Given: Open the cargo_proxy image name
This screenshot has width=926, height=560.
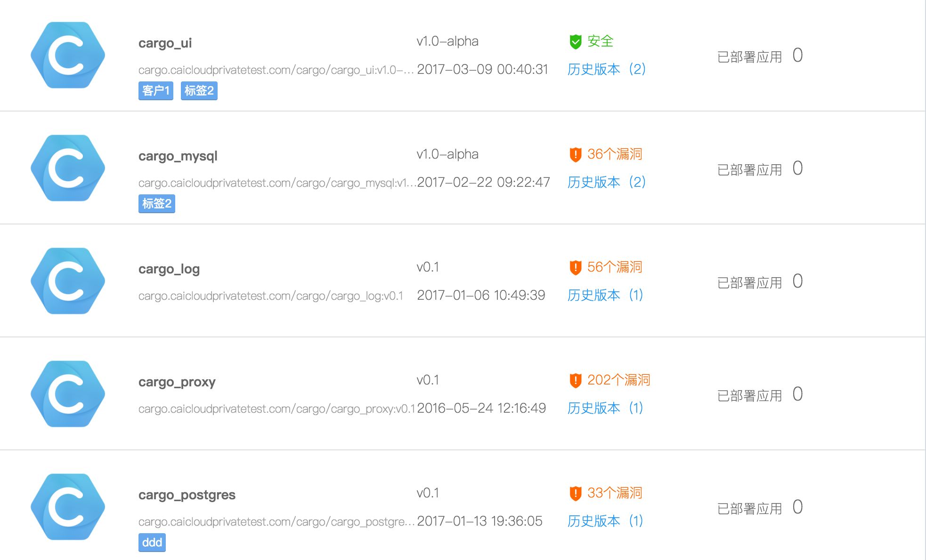Looking at the screenshot, I should (177, 382).
